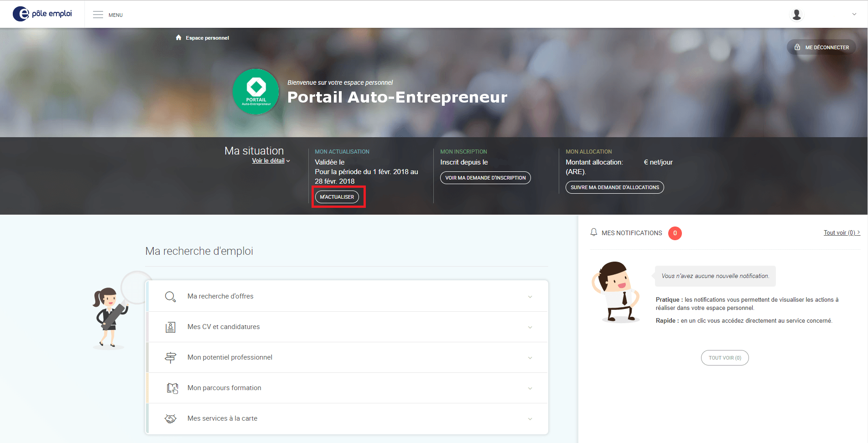Click MON INSCRIPTION heading
The image size is (868, 443).
(463, 152)
